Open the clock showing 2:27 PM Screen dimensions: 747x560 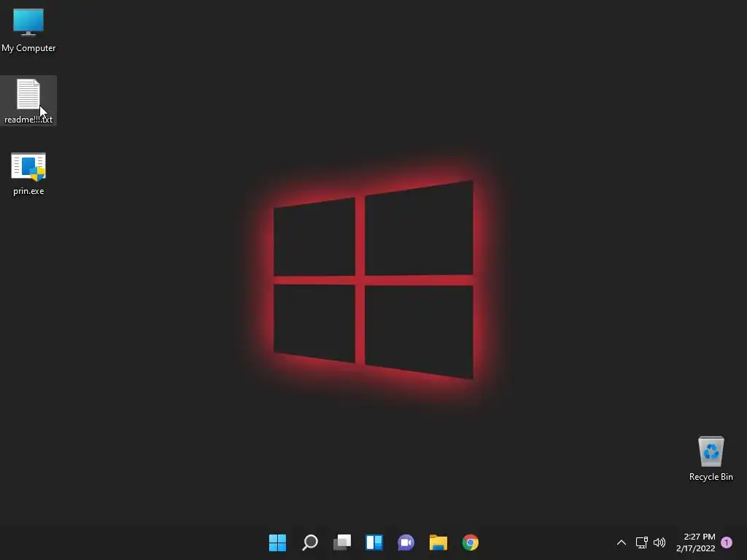700,537
